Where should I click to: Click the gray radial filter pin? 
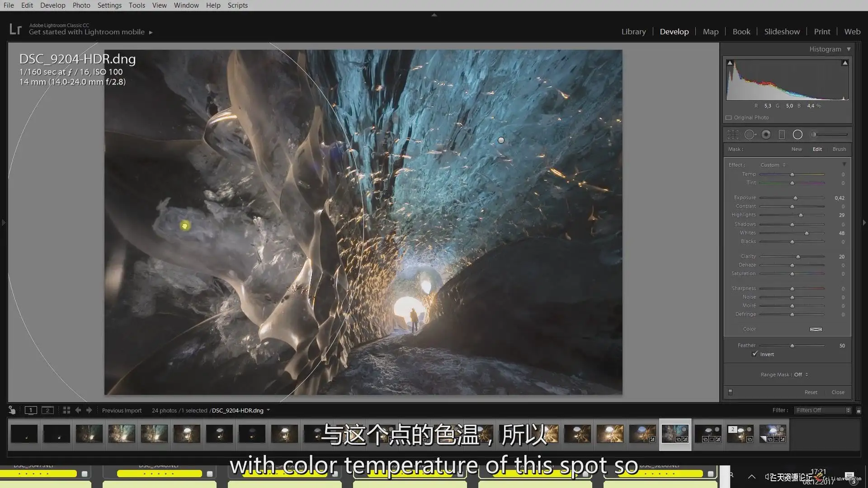point(501,141)
